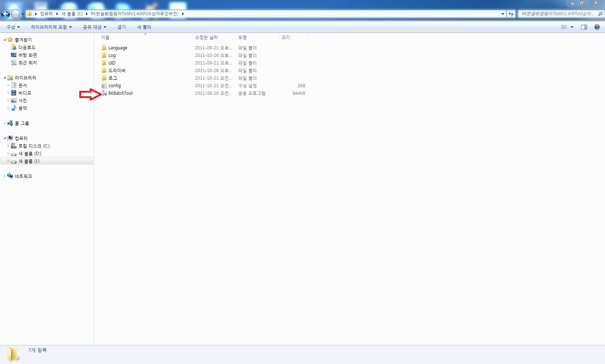
Task: Click the Back navigation arrow
Action: [x=5, y=14]
